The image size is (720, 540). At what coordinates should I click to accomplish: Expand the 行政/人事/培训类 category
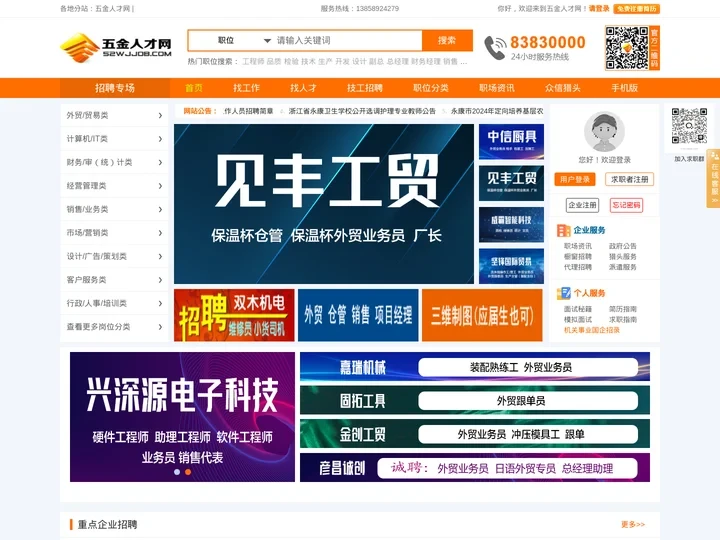114,303
